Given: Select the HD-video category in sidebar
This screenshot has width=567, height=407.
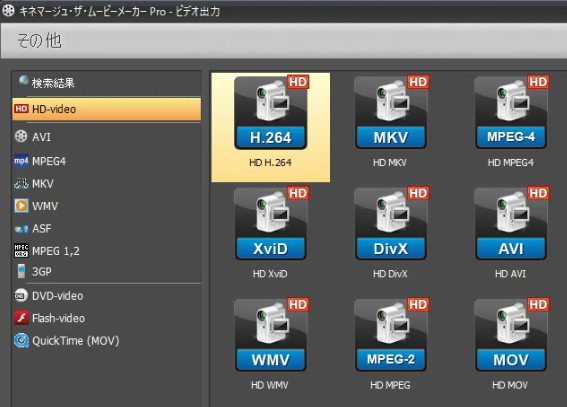Looking at the screenshot, I should 107,109.
